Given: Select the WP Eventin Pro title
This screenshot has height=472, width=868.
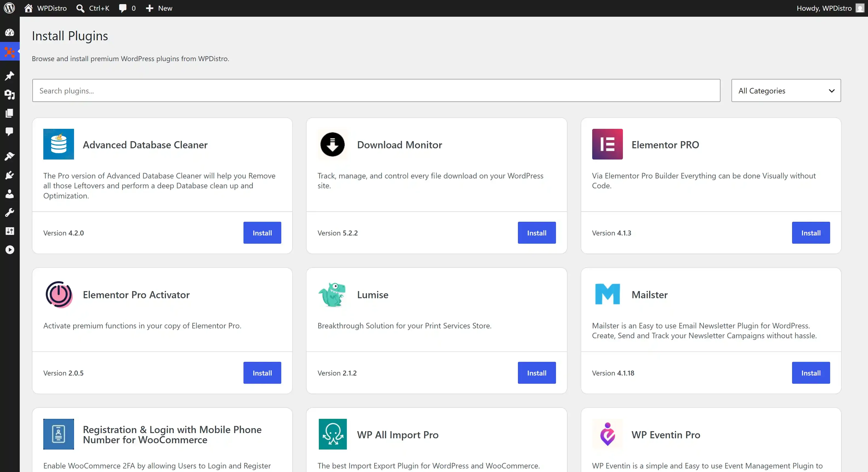Looking at the screenshot, I should (x=666, y=435).
